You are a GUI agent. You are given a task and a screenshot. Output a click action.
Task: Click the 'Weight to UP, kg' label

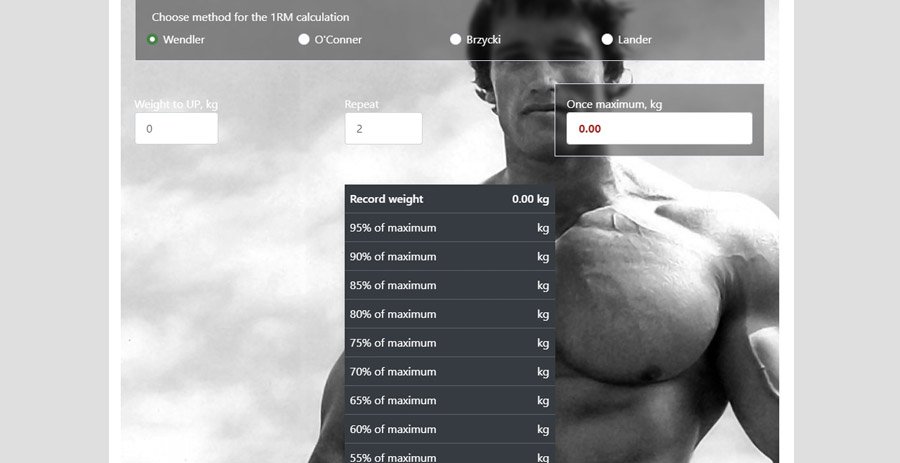[176, 104]
